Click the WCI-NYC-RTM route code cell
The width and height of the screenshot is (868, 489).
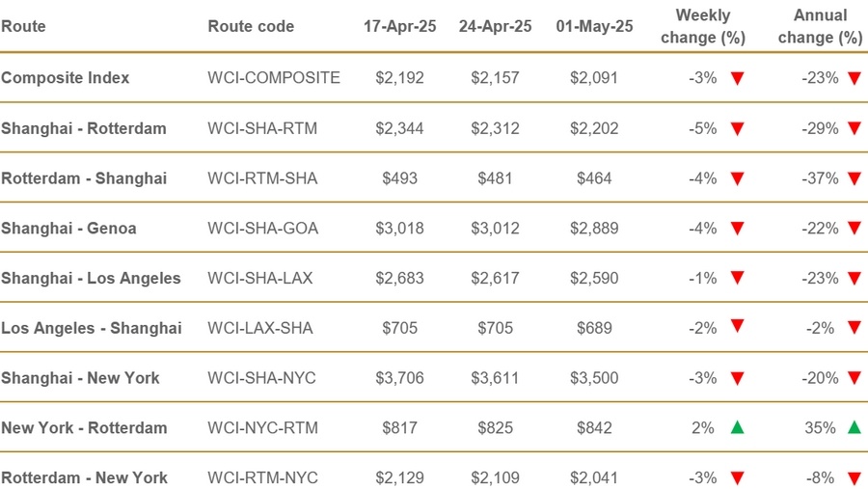(x=262, y=428)
